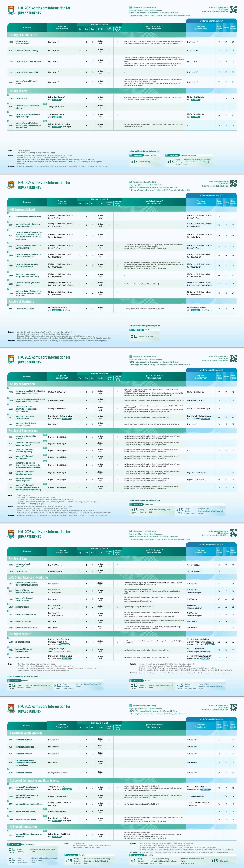Click the weighting icon beside code 6688 Science Master Class
244x868 pixels.
(x=8, y=637)
